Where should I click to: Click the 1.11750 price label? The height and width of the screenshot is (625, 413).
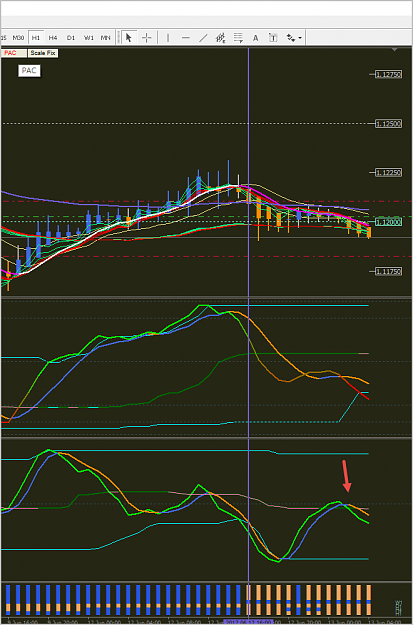[x=388, y=271]
